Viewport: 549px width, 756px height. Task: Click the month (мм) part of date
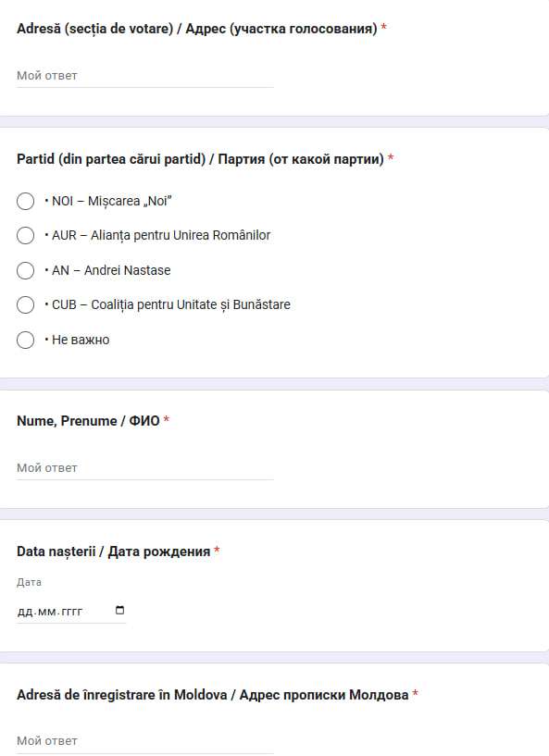pos(47,612)
